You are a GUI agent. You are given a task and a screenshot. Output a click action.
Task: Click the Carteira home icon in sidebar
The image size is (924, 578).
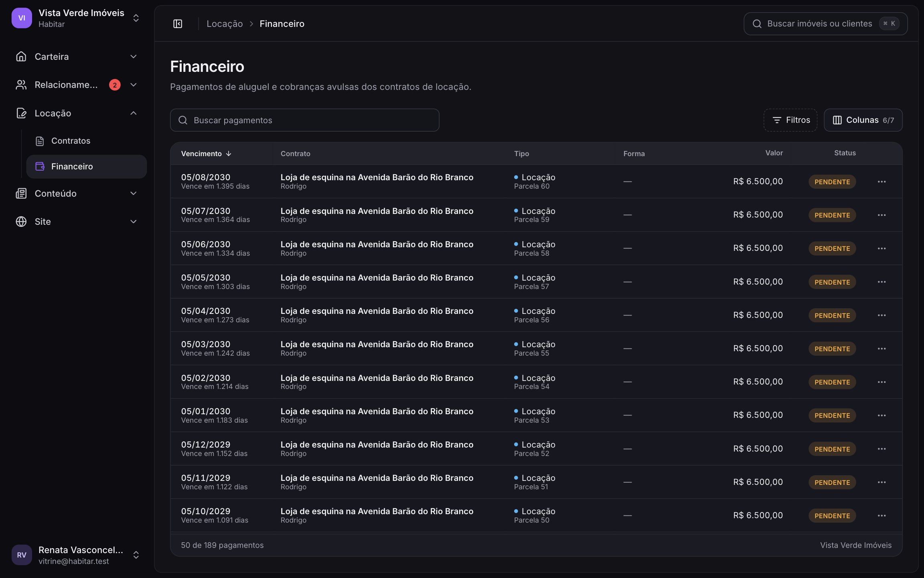(x=21, y=57)
